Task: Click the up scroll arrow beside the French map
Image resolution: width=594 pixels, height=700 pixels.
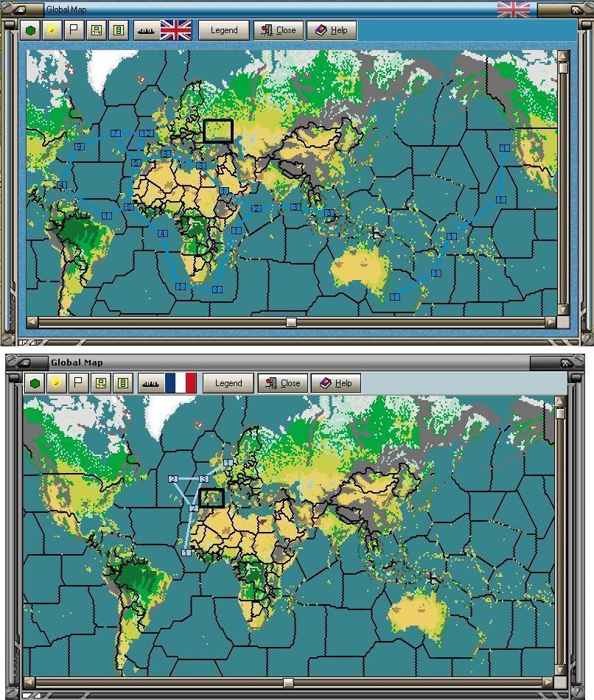Action: click(x=560, y=402)
